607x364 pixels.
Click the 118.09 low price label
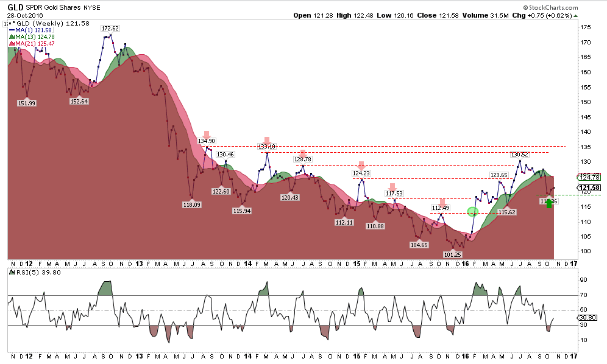click(x=191, y=205)
